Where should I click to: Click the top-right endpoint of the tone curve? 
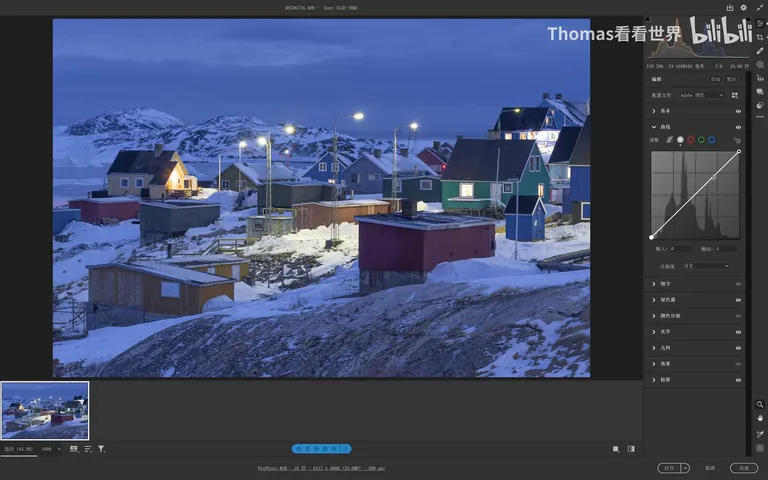tap(739, 152)
